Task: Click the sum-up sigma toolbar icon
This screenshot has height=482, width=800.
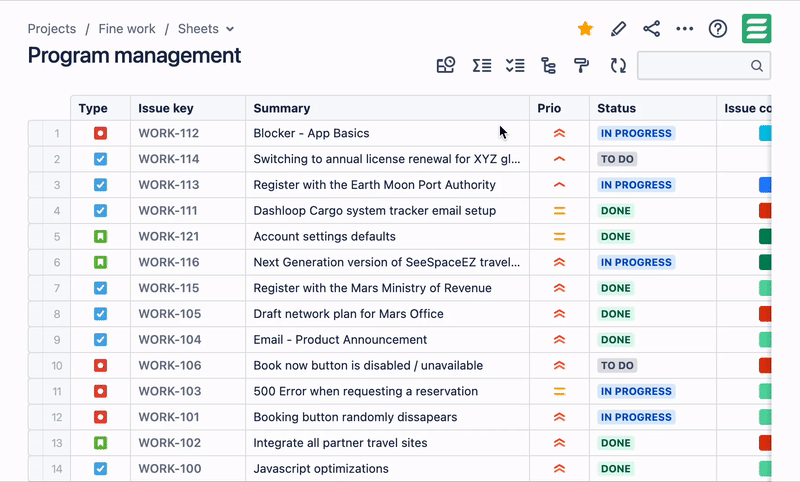Action: (482, 65)
